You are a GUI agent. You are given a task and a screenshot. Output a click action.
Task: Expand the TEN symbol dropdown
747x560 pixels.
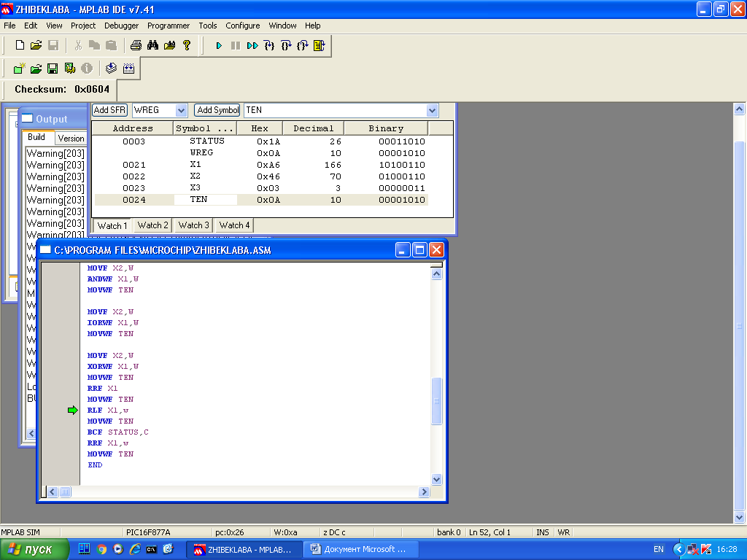pyautogui.click(x=432, y=111)
